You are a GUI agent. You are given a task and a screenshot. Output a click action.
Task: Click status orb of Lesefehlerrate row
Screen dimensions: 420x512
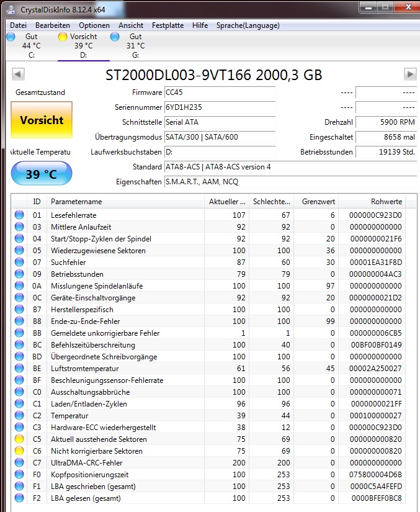[x=19, y=215]
